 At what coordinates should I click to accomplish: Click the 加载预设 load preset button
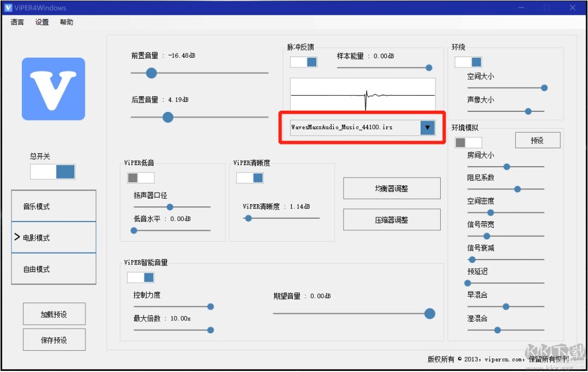point(53,313)
